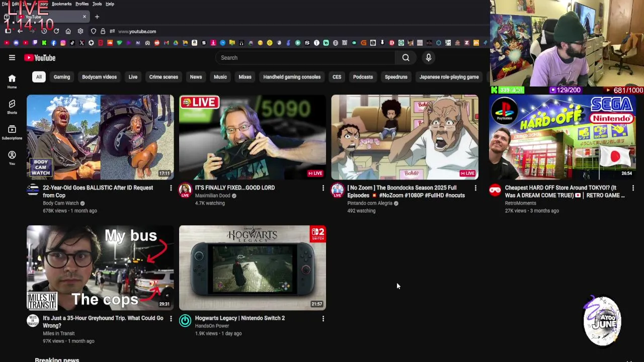This screenshot has height=362, width=644.
Task: Open the Help menu
Action: tap(110, 4)
